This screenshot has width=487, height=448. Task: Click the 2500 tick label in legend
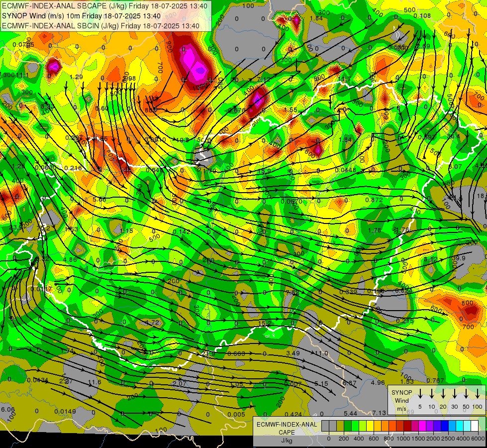pos(448,439)
